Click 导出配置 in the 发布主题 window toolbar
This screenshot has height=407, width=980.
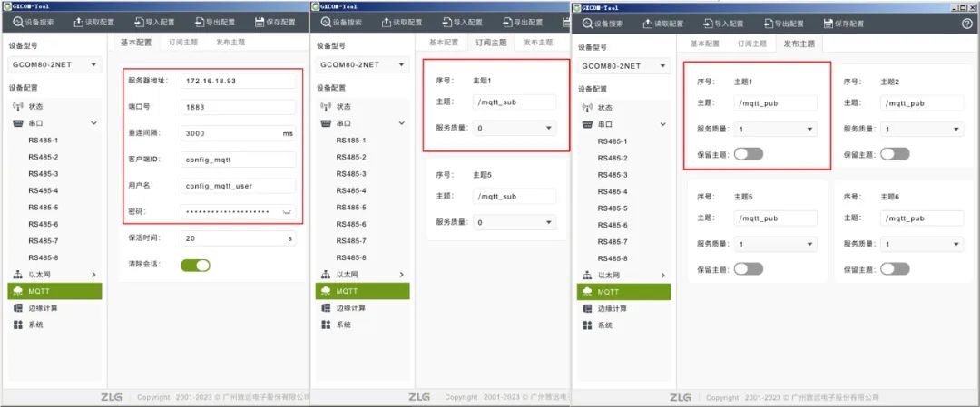point(785,23)
